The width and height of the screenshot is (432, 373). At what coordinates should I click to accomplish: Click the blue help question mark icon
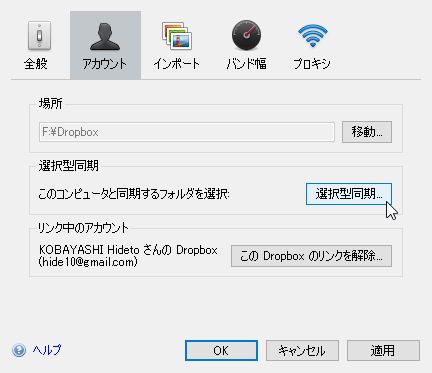click(x=19, y=350)
